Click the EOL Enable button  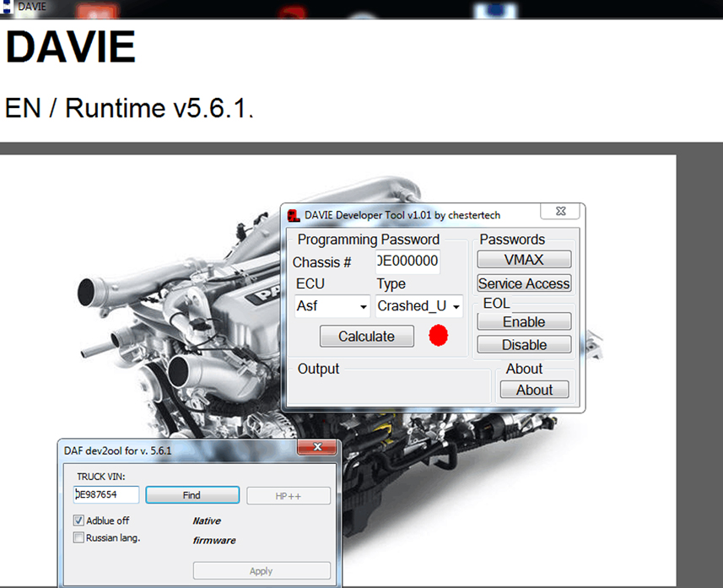coord(524,321)
